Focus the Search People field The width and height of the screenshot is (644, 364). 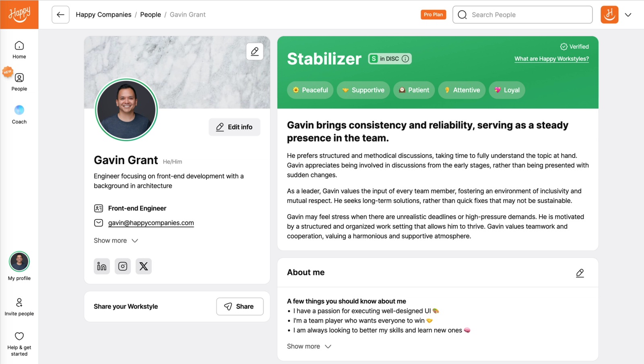point(522,15)
